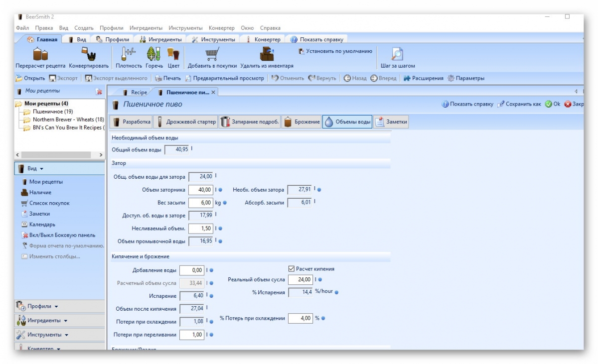Click the Отменить undo button
This screenshot has height=364, width=598.
click(x=288, y=78)
